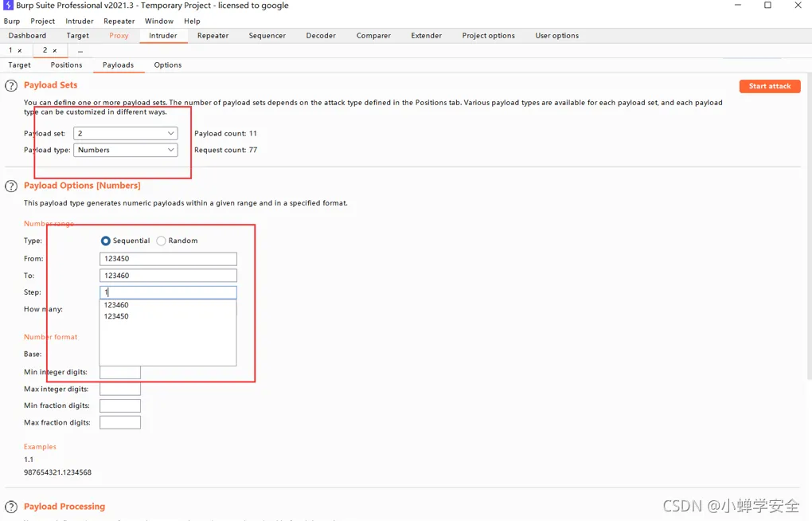The height and width of the screenshot is (521, 812).
Task: Open the Window menu
Action: (x=159, y=22)
